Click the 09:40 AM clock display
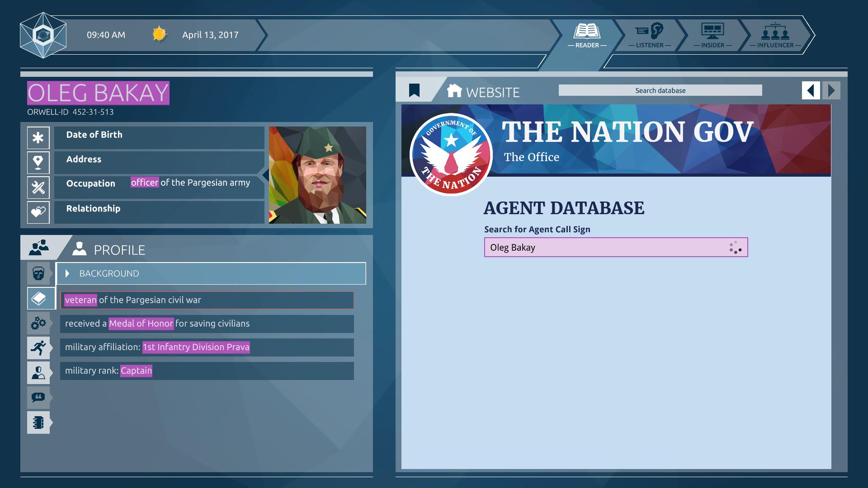 point(106,35)
